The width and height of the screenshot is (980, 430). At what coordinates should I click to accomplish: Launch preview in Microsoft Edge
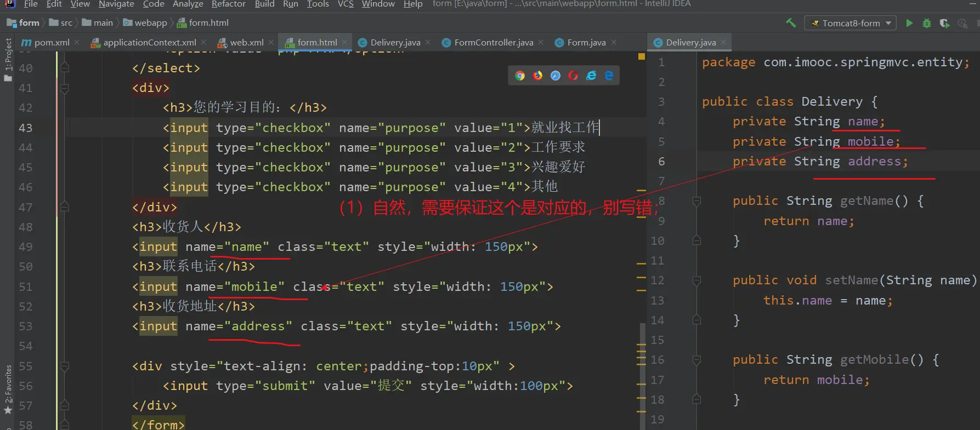[x=609, y=76]
